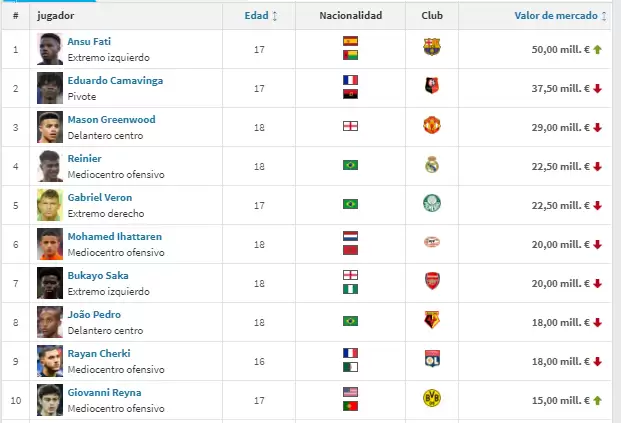Click Bukayo Saka's portrait thumbnail
Viewport: 621px width, 423px height.
click(x=50, y=282)
